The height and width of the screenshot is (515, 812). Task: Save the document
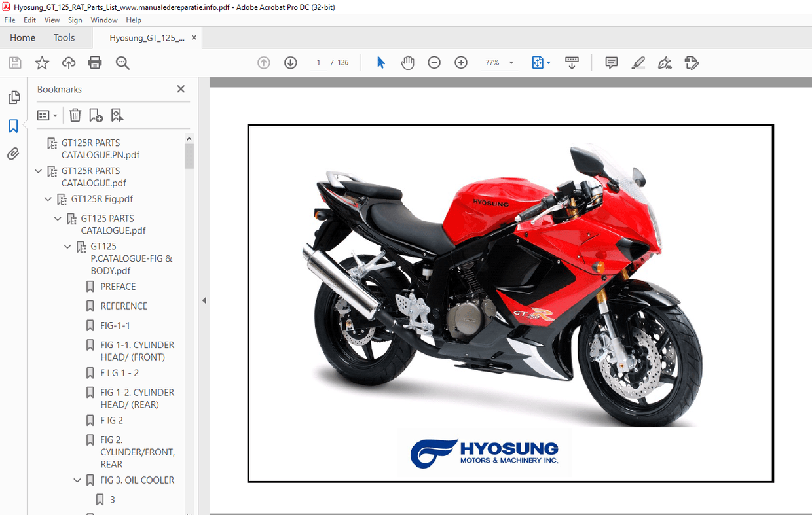pyautogui.click(x=14, y=62)
